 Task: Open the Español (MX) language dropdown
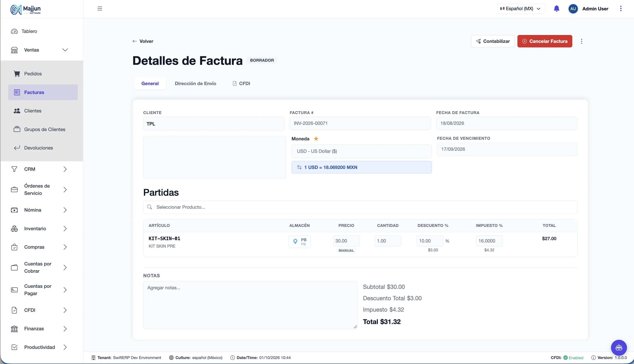(521, 9)
